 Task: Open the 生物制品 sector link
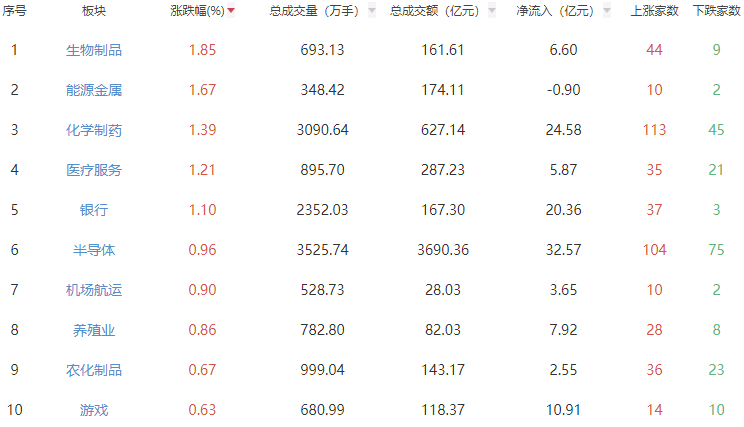click(94, 50)
